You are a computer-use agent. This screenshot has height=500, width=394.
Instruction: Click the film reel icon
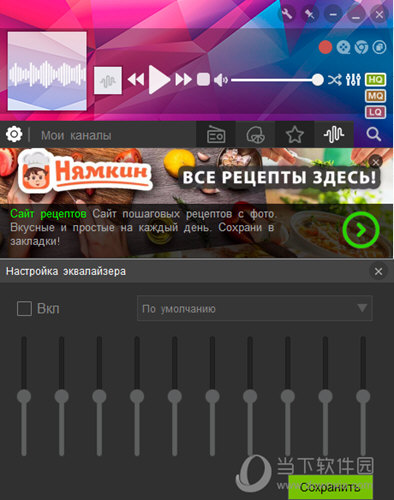point(343,47)
